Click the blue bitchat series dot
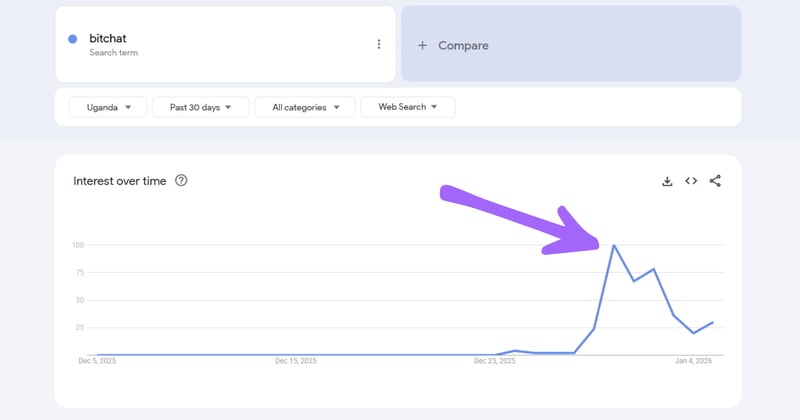Image resolution: width=800 pixels, height=420 pixels. pyautogui.click(x=72, y=39)
